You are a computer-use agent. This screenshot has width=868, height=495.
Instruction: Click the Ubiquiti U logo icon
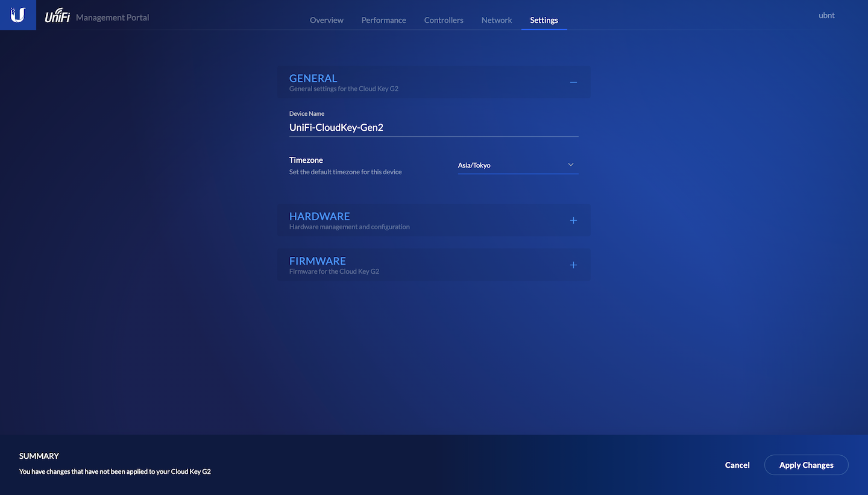click(x=18, y=15)
